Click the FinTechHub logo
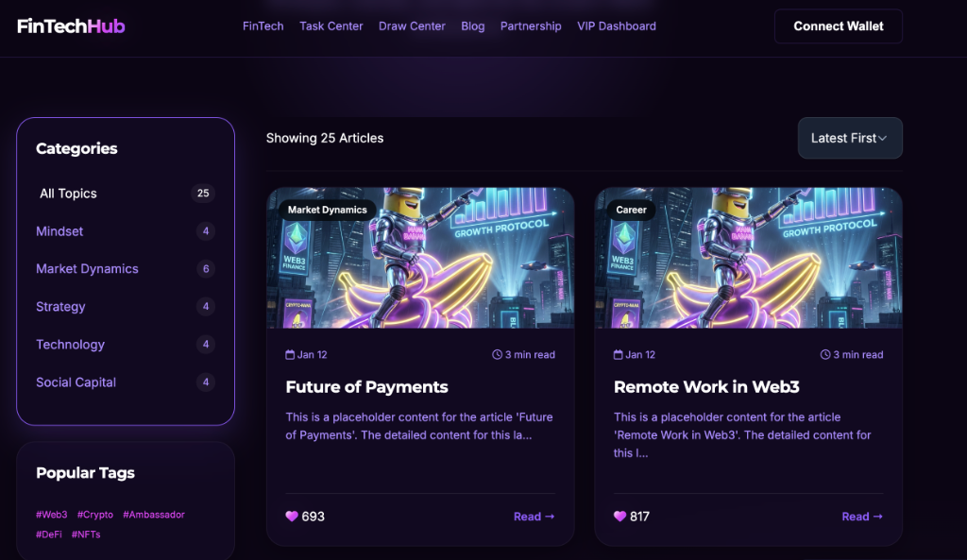This screenshot has width=967, height=560. [x=71, y=26]
